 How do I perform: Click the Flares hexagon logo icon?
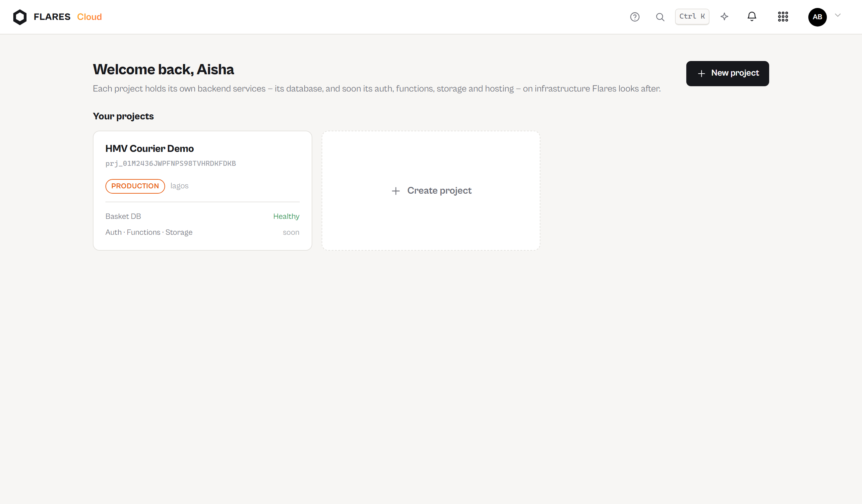point(20,17)
